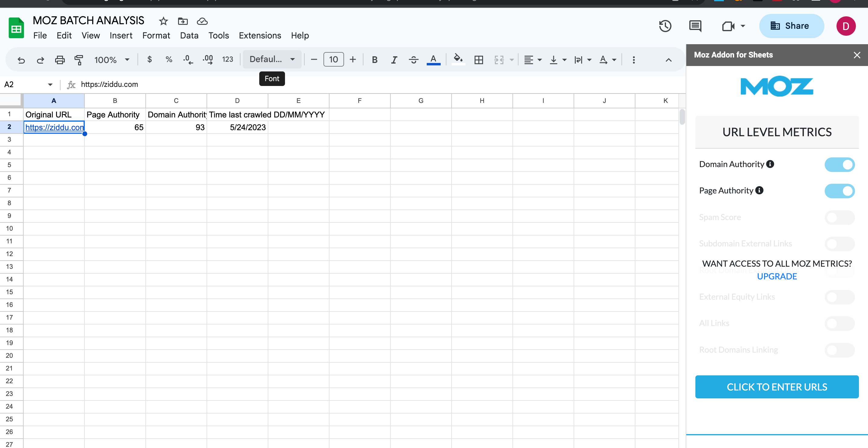Select the Paint format tool
This screenshot has height=448, width=868.
coord(78,60)
